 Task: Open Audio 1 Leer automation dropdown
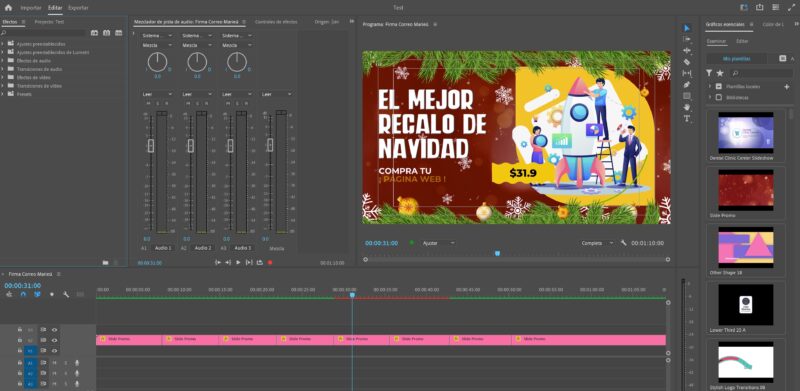(157, 94)
